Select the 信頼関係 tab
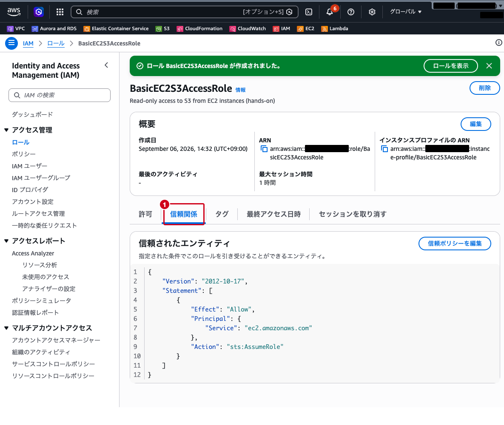Viewport: 504px width, 425px height. 184,214
